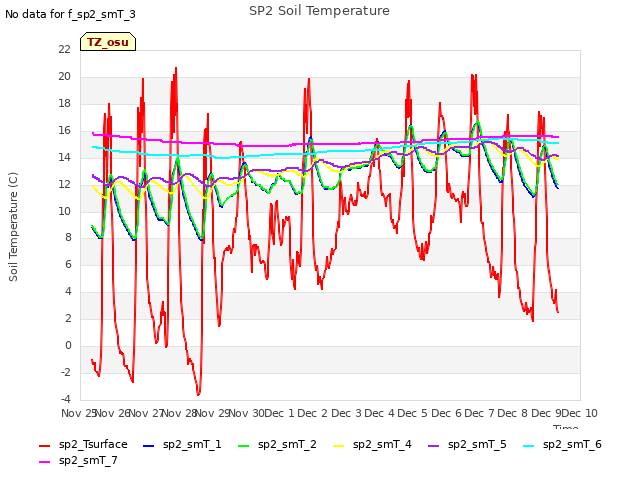
Task: Click the cyan sp2_smT_6 legend swatch
Action: coord(529,446)
